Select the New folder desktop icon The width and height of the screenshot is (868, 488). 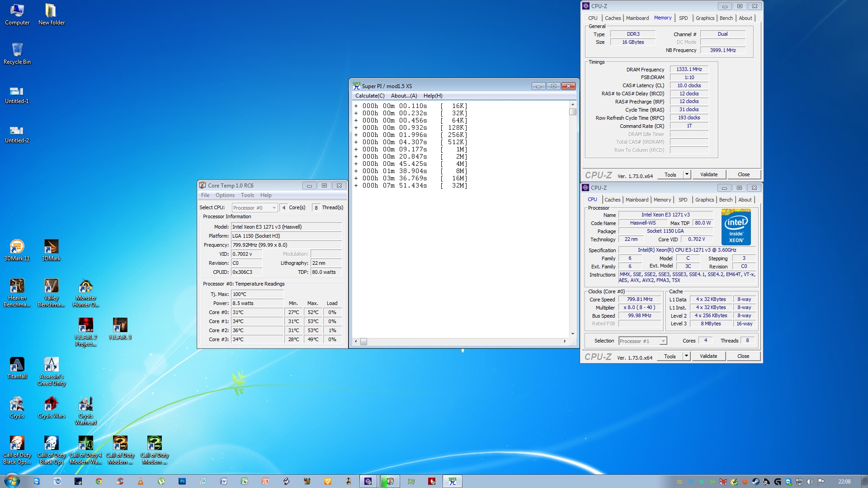[51, 14]
